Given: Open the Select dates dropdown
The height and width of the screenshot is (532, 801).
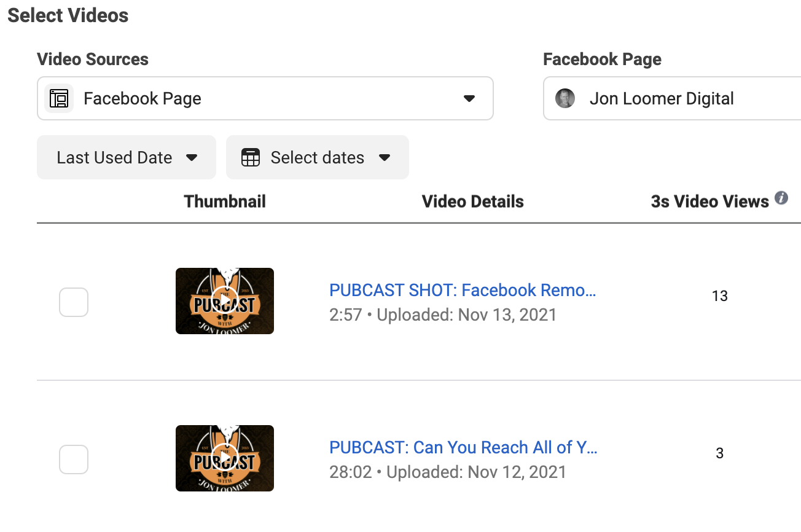Looking at the screenshot, I should point(318,157).
